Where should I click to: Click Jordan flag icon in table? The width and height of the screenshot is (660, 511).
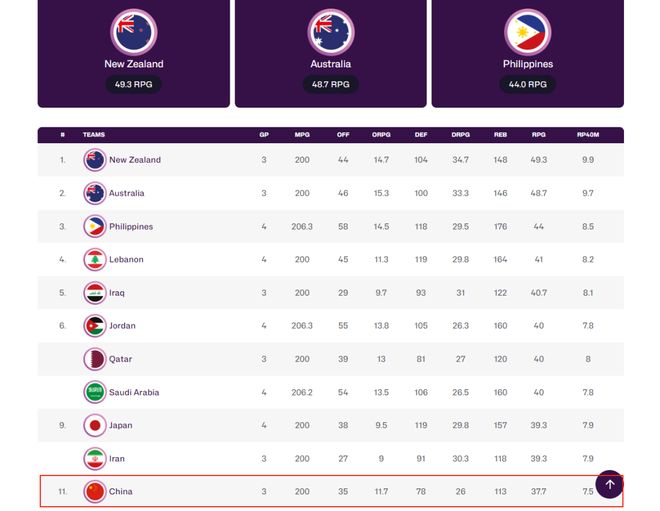[95, 326]
